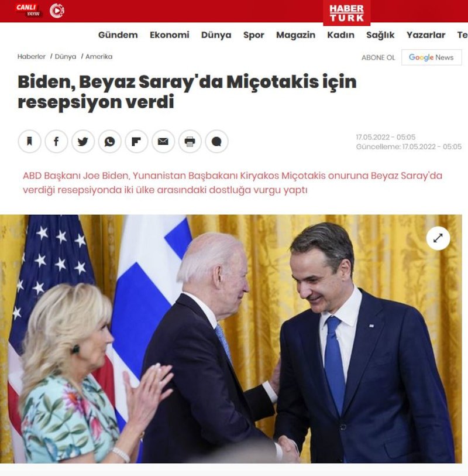Select the Dünya menu item

216,35
